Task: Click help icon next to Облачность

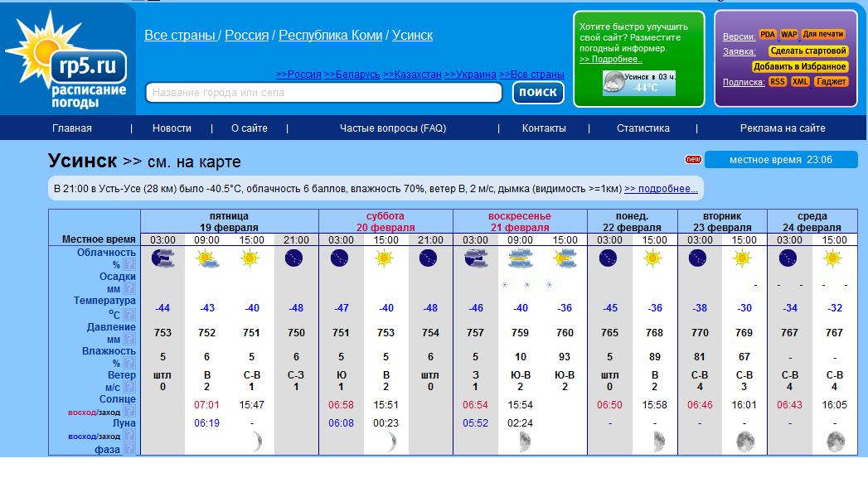Action: point(129,265)
